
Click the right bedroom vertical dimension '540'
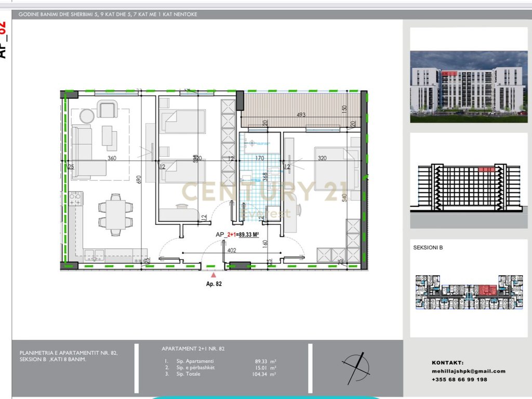tap(344, 197)
